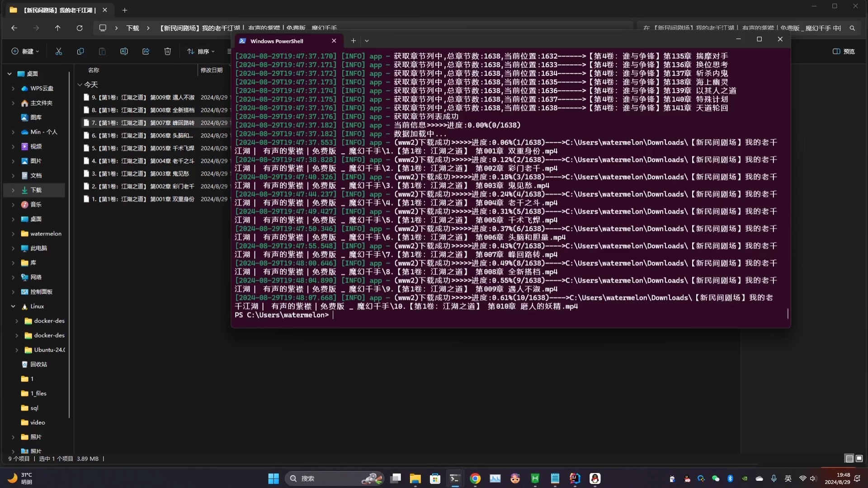Image resolution: width=868 pixels, height=488 pixels.
Task: Expand the watermelon folder tree node
Action: coord(13,234)
